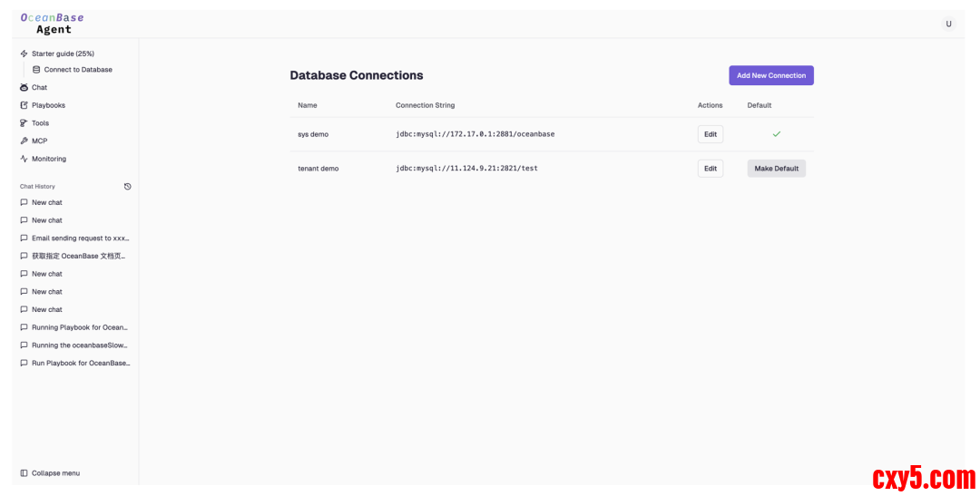The height and width of the screenshot is (496, 980).
Task: Click the Starter guide lightning icon
Action: coord(24,53)
